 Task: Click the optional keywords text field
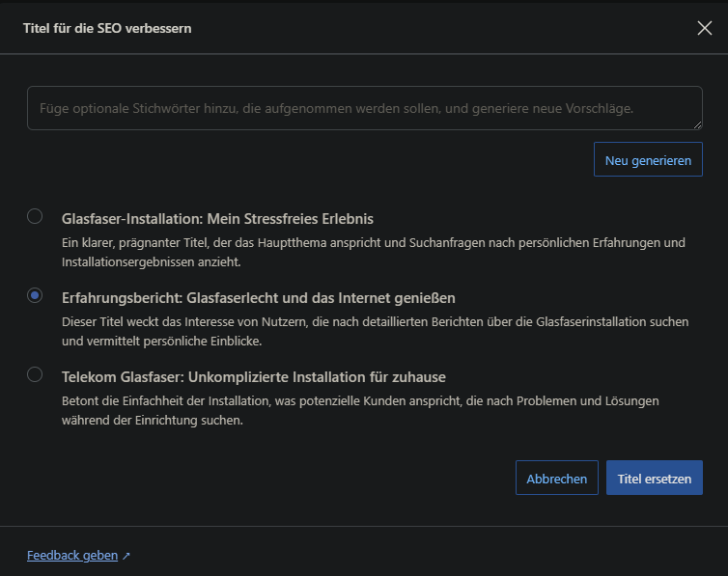364,108
